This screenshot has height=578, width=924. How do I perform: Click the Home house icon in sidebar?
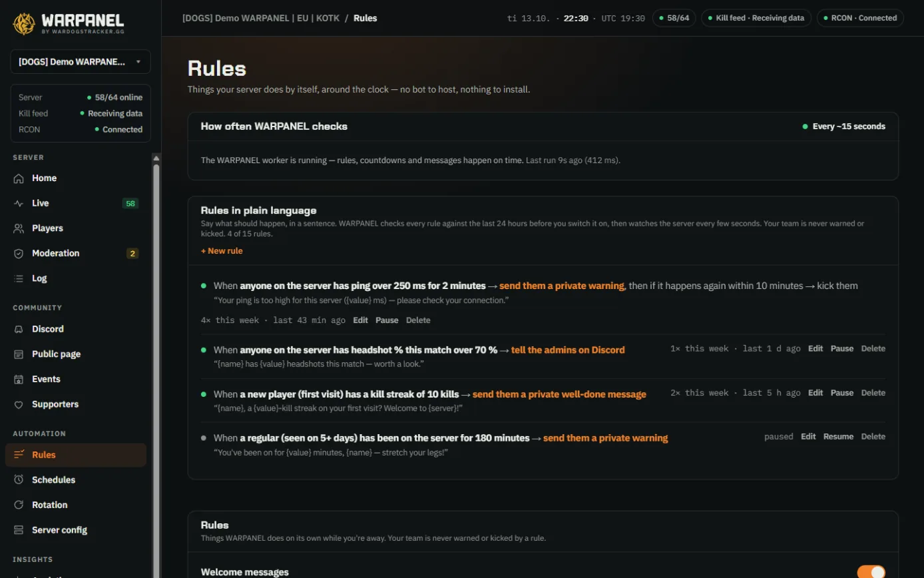[19, 178]
